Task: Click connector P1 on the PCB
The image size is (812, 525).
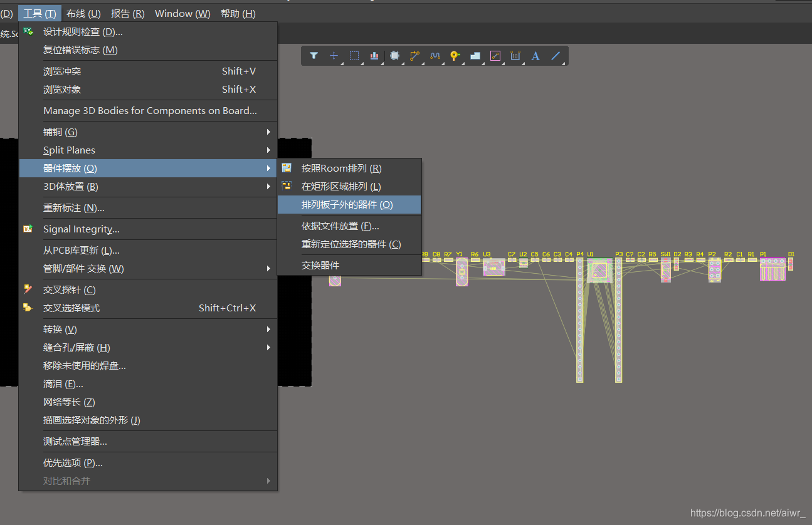Action: pyautogui.click(x=772, y=269)
